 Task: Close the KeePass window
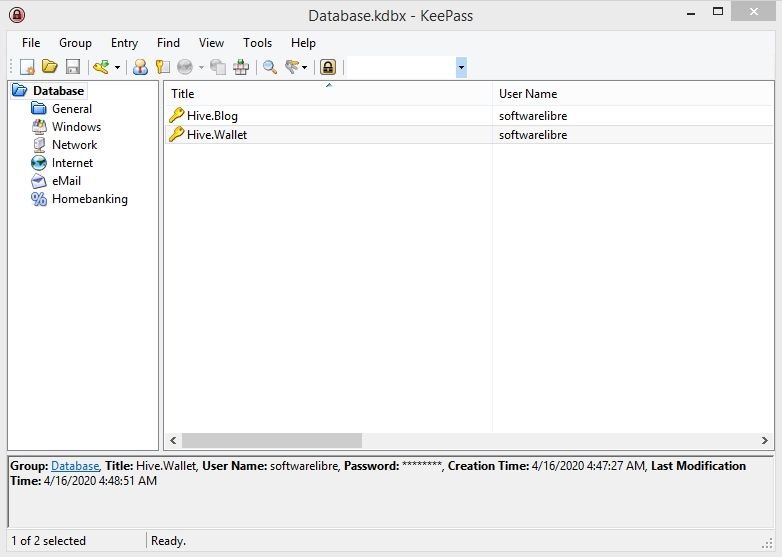[754, 11]
